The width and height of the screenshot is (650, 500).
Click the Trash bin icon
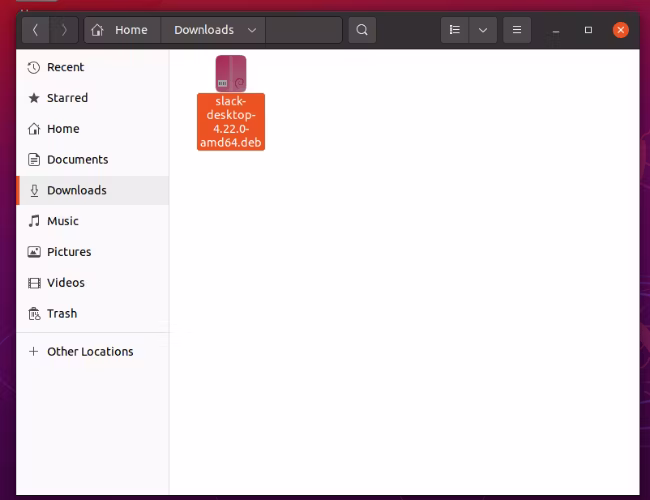(x=34, y=314)
